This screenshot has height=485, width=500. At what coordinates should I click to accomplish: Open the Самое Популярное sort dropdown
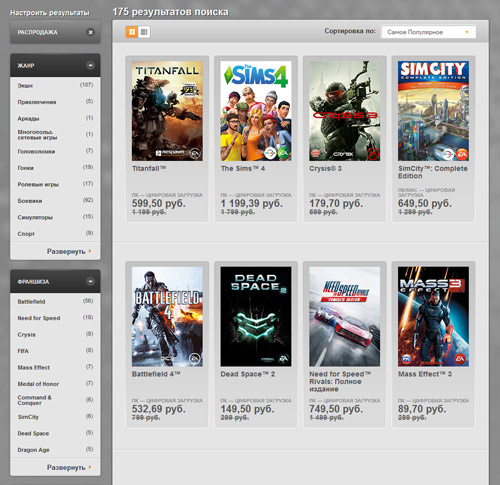click(428, 32)
